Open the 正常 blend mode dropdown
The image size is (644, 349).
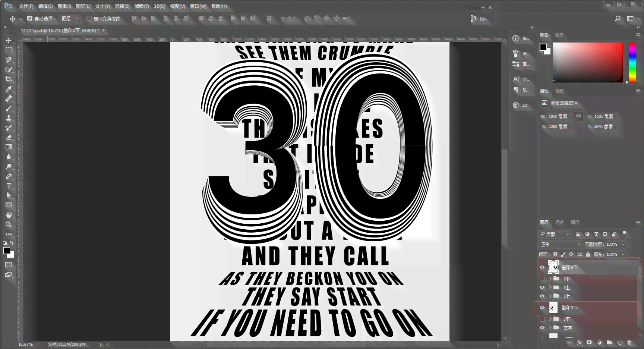(x=561, y=244)
